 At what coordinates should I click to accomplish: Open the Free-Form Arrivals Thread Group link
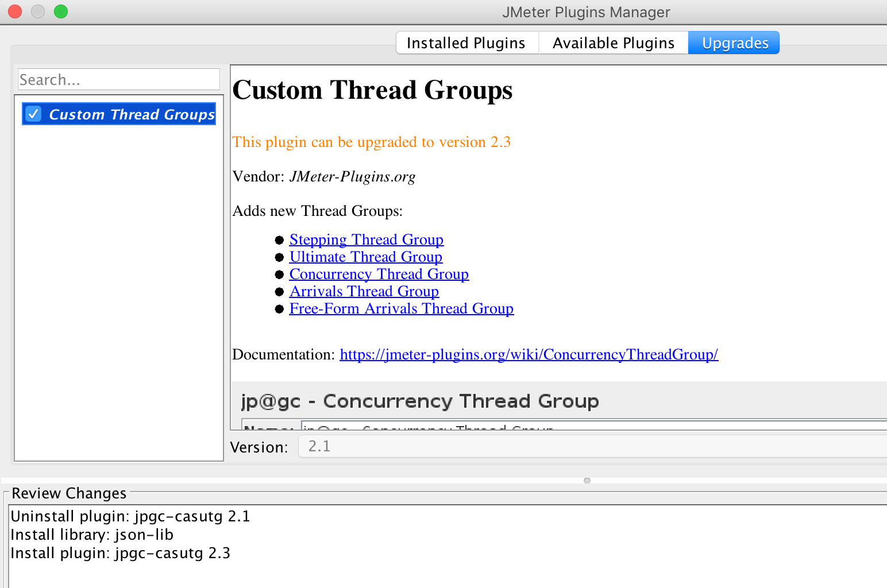pos(402,308)
